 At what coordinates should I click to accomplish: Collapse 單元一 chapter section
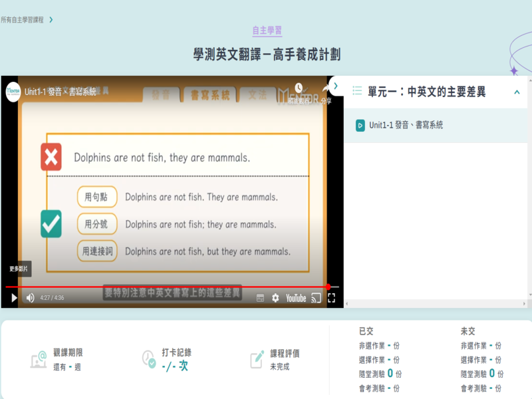(x=517, y=92)
